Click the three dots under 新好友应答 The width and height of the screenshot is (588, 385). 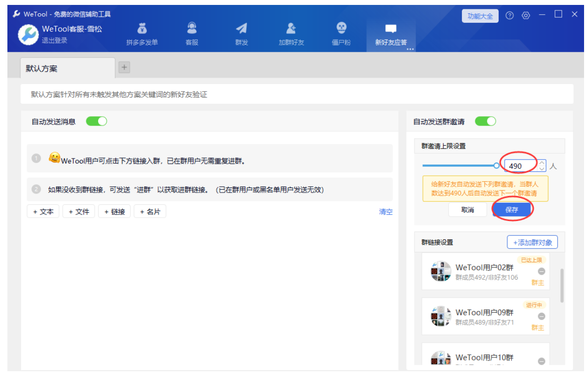(x=410, y=49)
